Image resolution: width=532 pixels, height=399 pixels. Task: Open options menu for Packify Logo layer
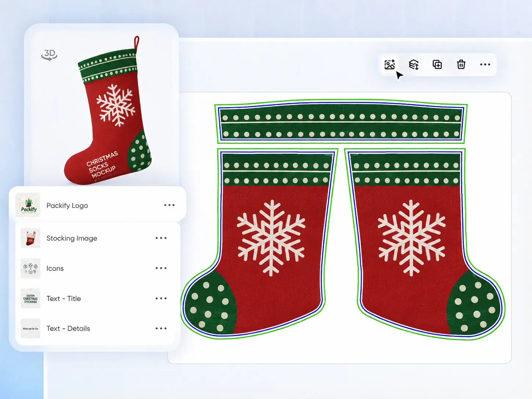(169, 205)
